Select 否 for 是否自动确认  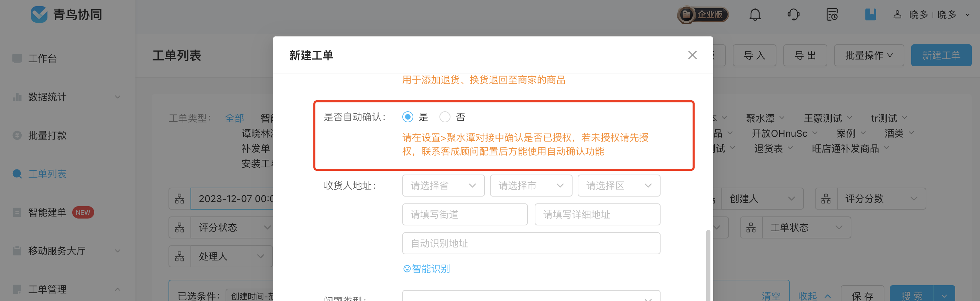[x=445, y=117]
